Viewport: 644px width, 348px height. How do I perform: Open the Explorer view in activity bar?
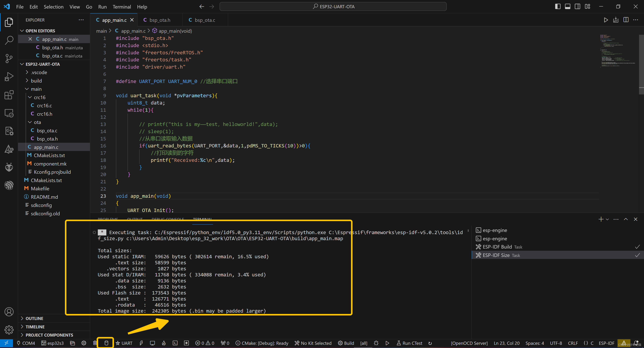coord(9,22)
